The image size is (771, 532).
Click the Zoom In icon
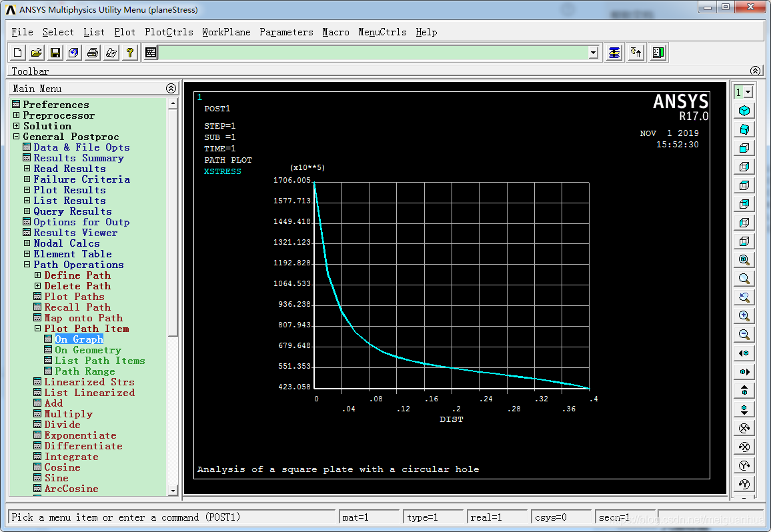(744, 316)
